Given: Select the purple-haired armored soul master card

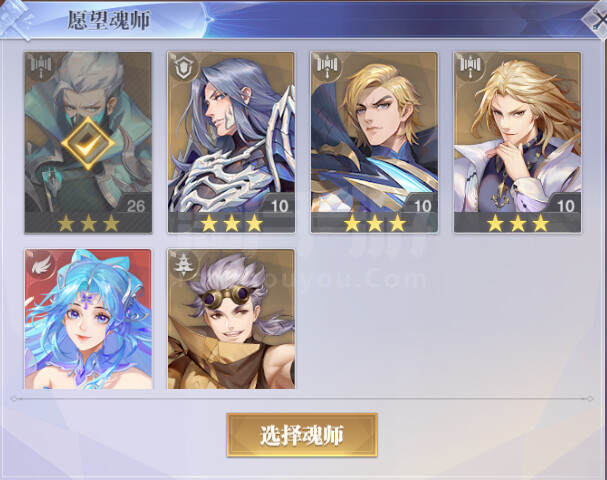Looking at the screenshot, I should [x=231, y=142].
